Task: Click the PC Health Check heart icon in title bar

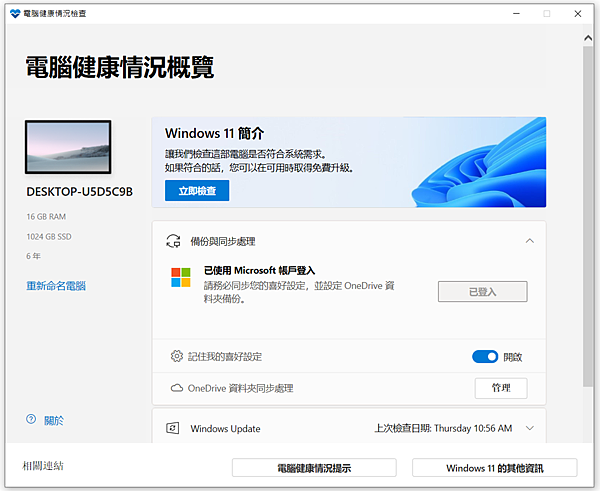Action: pyautogui.click(x=15, y=14)
